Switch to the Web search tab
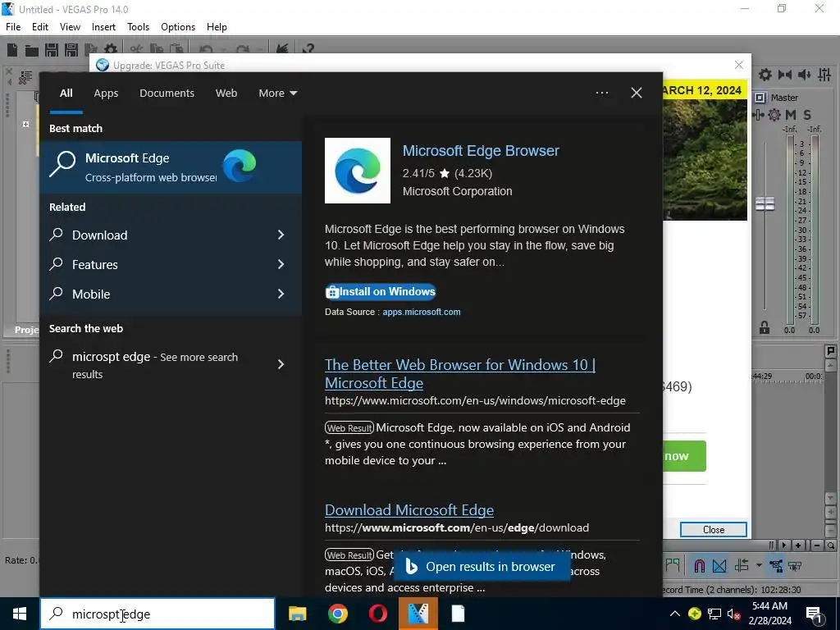 (226, 94)
